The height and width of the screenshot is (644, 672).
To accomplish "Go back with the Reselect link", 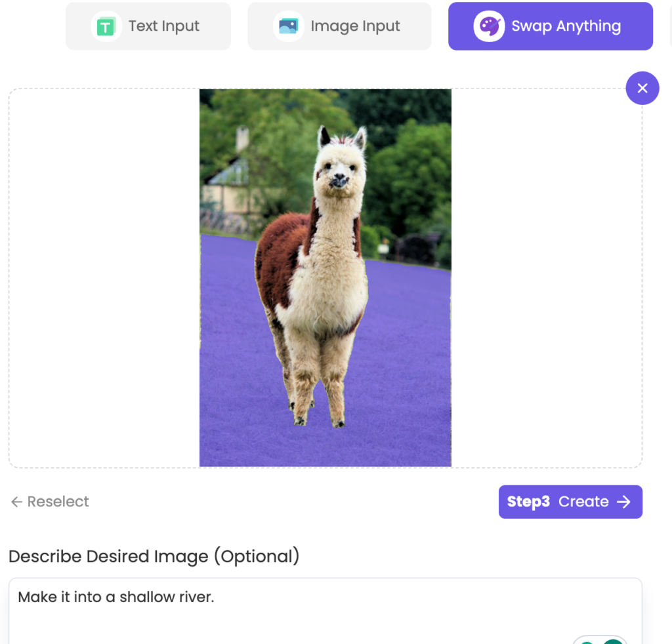I will (x=50, y=502).
